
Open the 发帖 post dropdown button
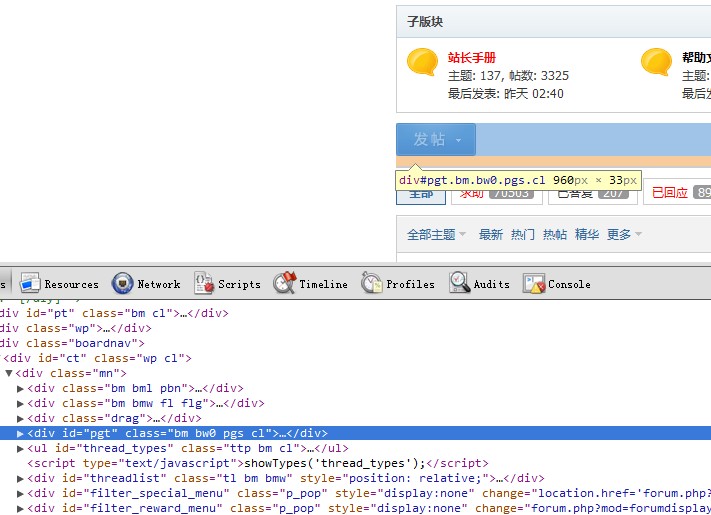(x=436, y=139)
